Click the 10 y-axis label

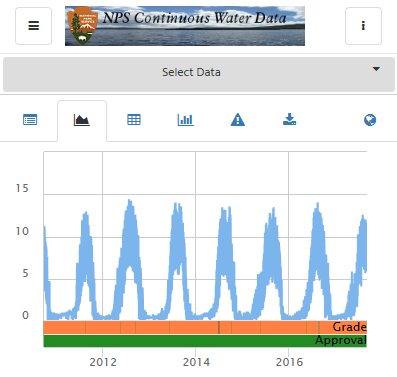(x=22, y=231)
